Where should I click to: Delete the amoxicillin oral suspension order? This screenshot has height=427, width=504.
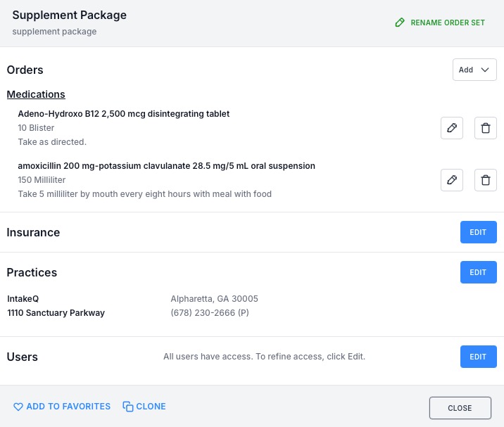coord(486,180)
